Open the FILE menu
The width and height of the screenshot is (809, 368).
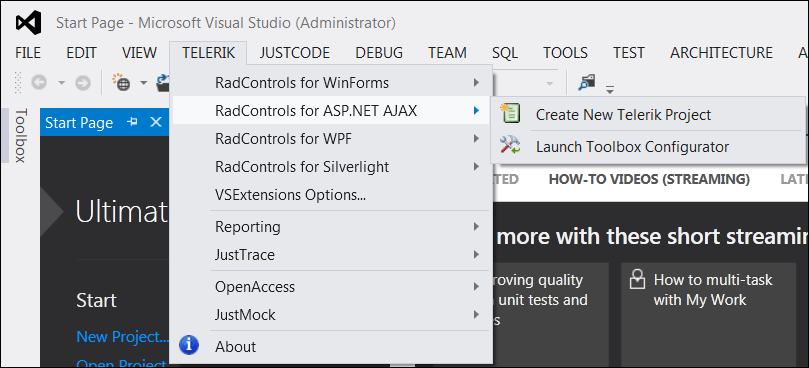[x=28, y=53]
